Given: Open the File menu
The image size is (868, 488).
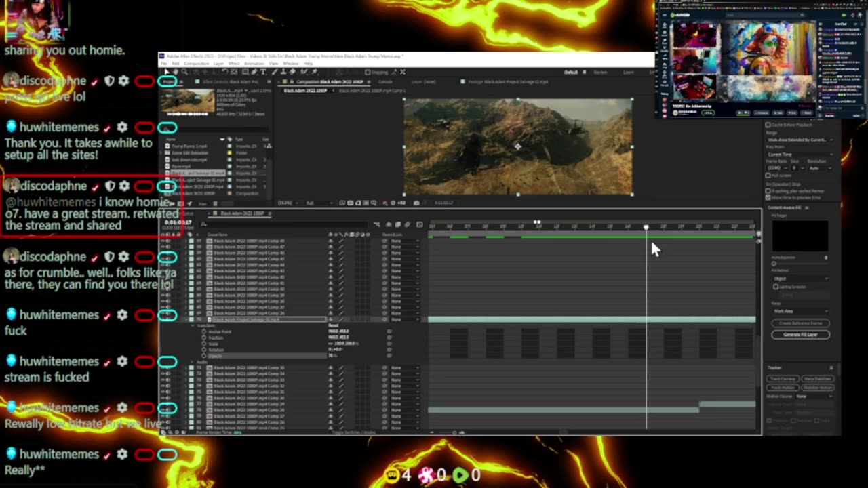Looking at the screenshot, I should (163, 64).
